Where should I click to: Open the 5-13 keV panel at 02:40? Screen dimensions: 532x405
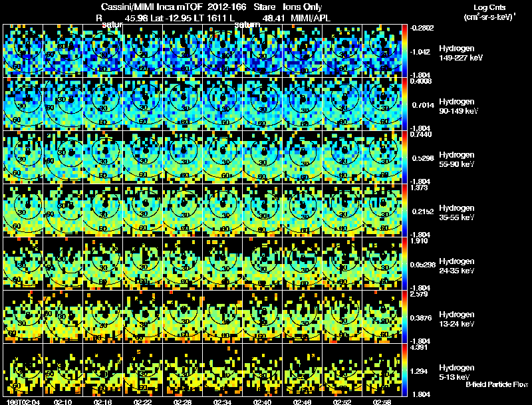pos(262,370)
